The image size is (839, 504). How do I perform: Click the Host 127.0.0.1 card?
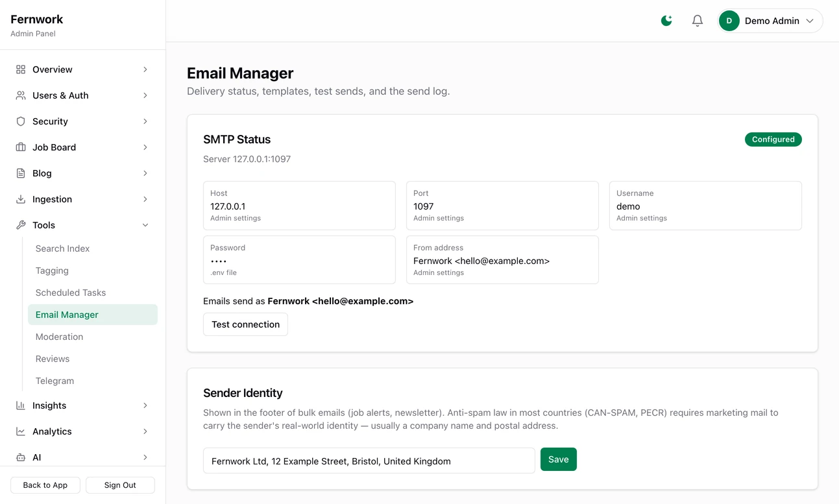pos(299,206)
